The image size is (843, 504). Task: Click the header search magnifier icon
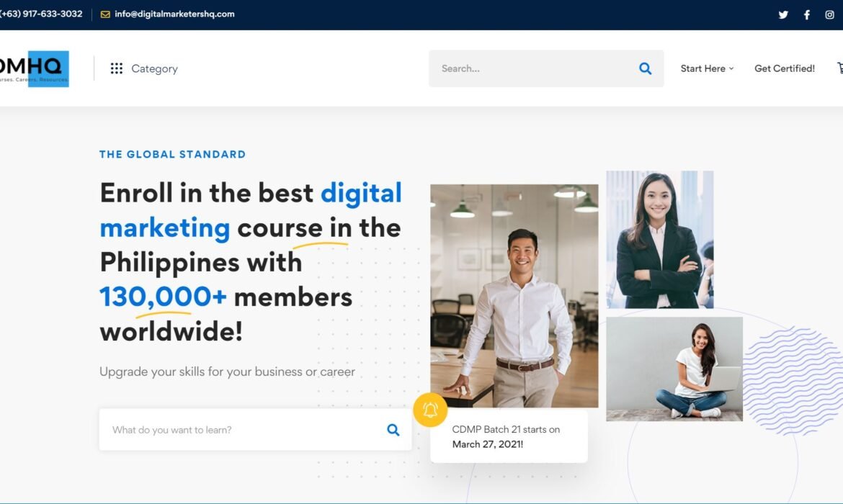pos(645,68)
